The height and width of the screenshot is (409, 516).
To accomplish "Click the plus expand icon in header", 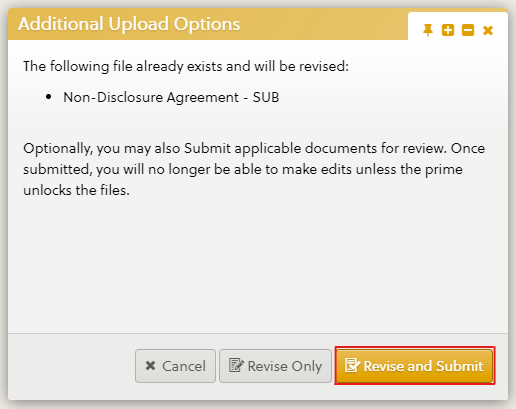I will tap(448, 30).
